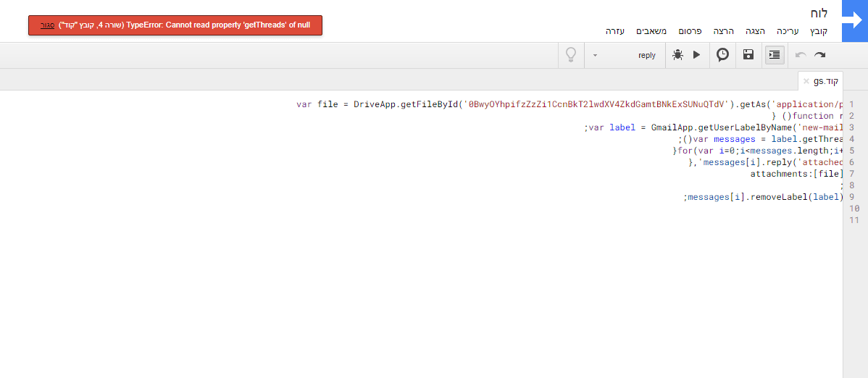The width and height of the screenshot is (868, 378).
Task: Dismiss the error with the סגור link
Action: tap(48, 25)
